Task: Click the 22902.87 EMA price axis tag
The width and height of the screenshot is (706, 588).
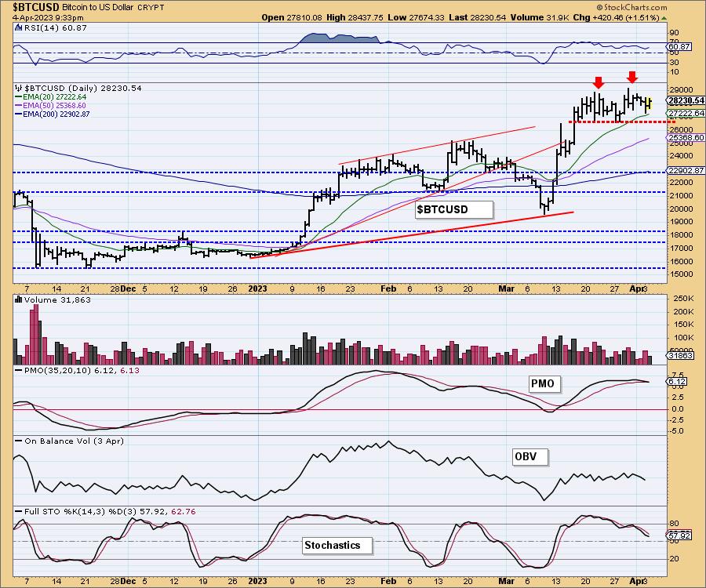Action: coord(686,170)
